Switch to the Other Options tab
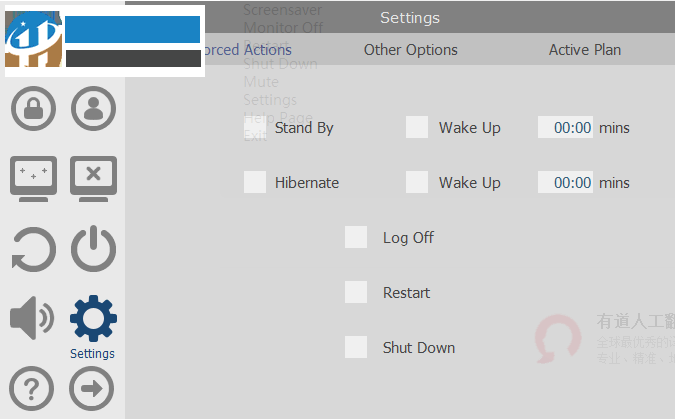The height and width of the screenshot is (419, 675). pos(410,50)
